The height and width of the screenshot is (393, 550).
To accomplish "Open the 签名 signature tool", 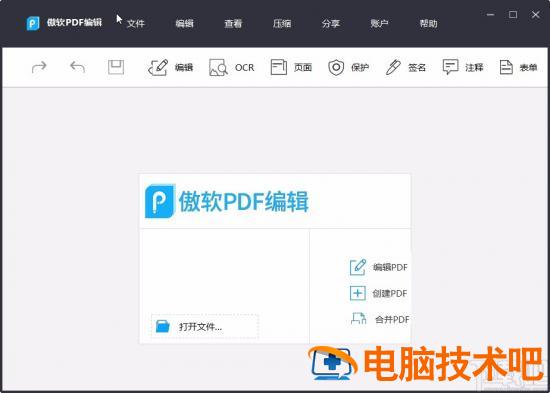I will click(x=405, y=67).
